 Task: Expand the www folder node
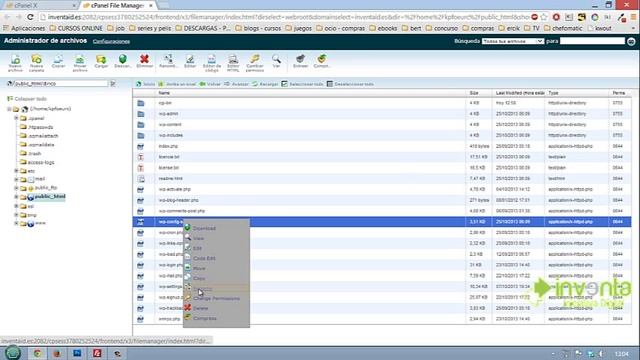tap(16, 223)
